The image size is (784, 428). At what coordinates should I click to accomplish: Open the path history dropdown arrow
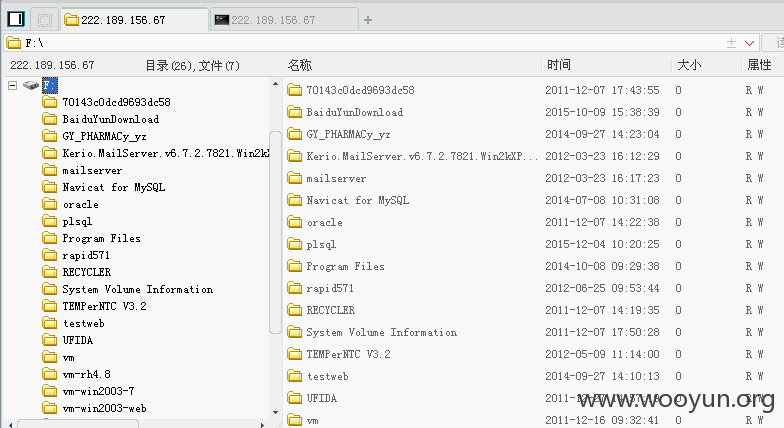point(749,43)
